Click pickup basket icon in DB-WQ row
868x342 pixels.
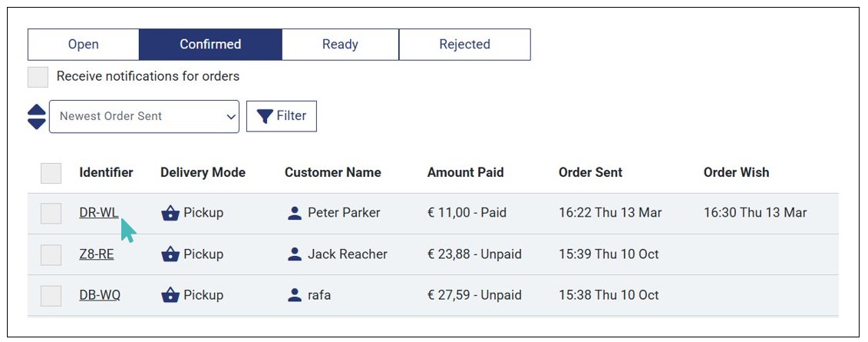(x=170, y=295)
